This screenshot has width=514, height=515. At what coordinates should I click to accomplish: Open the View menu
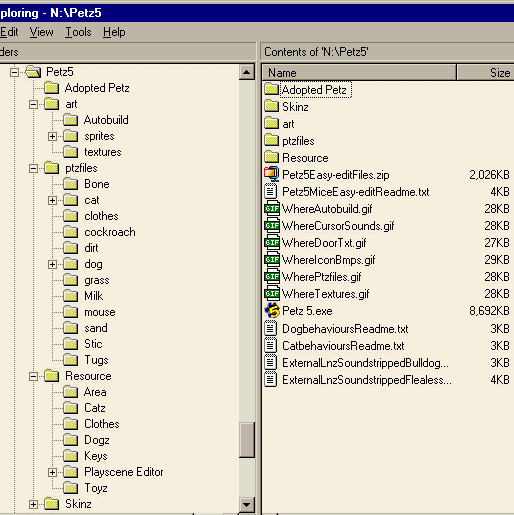click(x=41, y=32)
